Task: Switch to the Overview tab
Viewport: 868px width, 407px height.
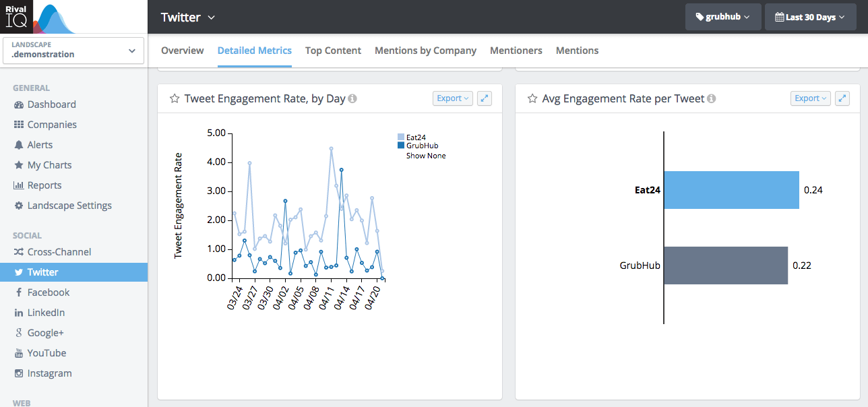Action: 183,51
